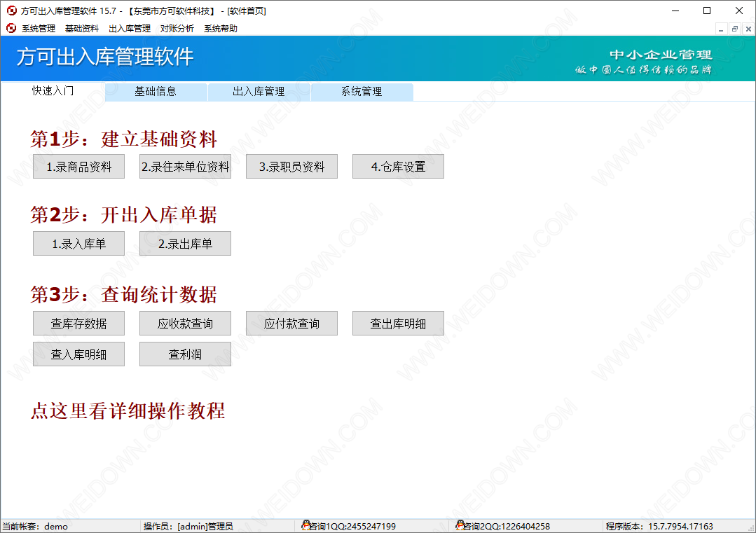Close the main application window
Image resolution: width=756 pixels, height=533 pixels.
tap(738, 11)
